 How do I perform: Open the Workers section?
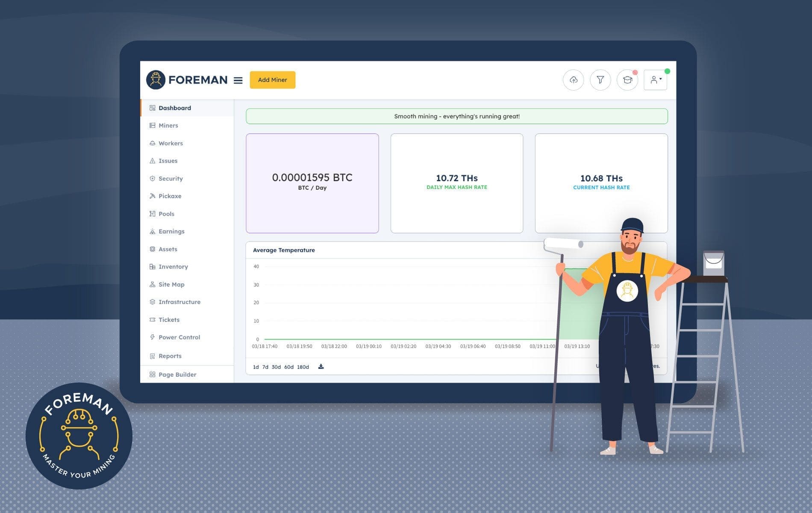(x=171, y=143)
